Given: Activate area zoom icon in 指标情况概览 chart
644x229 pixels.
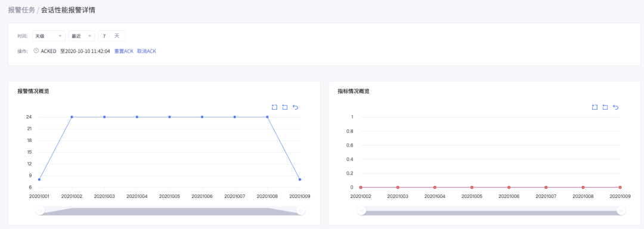Looking at the screenshot, I should point(595,107).
